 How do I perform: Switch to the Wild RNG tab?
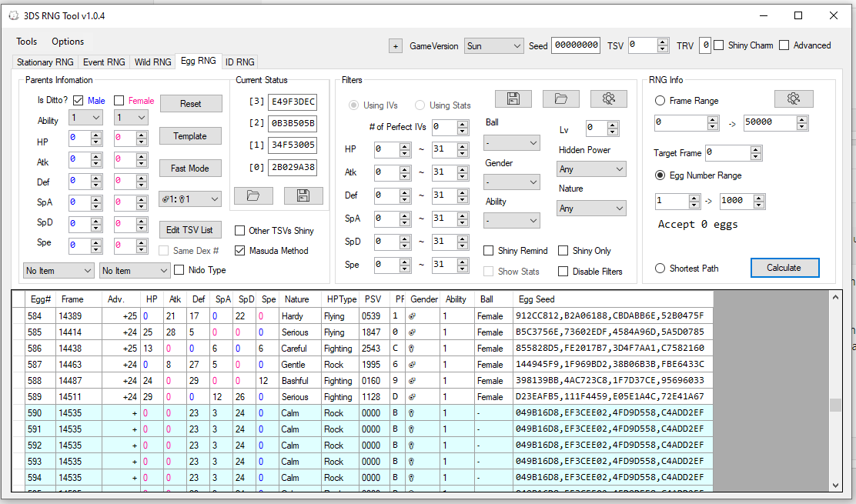pos(152,62)
